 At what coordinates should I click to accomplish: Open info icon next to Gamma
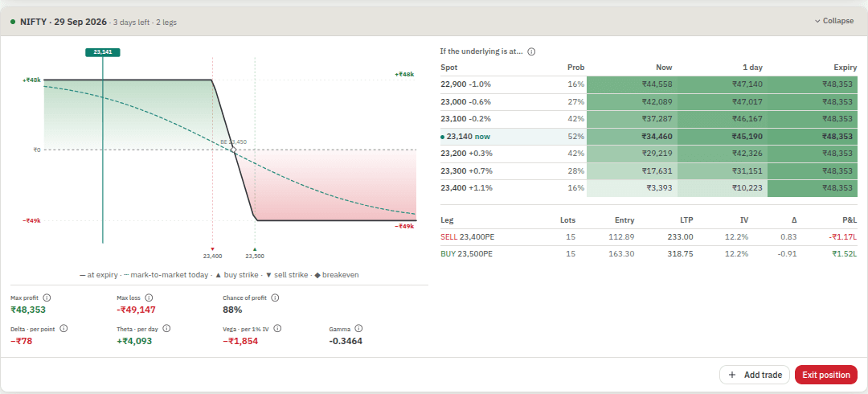tap(358, 328)
